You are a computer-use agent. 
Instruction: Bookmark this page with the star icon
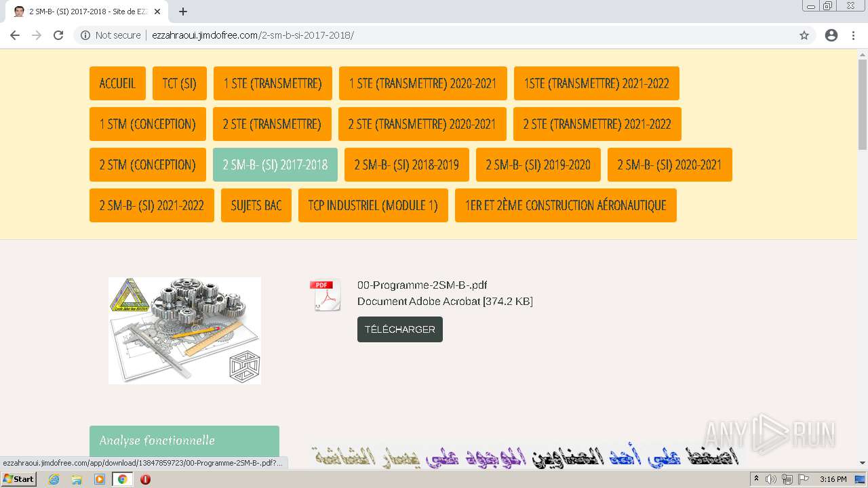pos(804,35)
